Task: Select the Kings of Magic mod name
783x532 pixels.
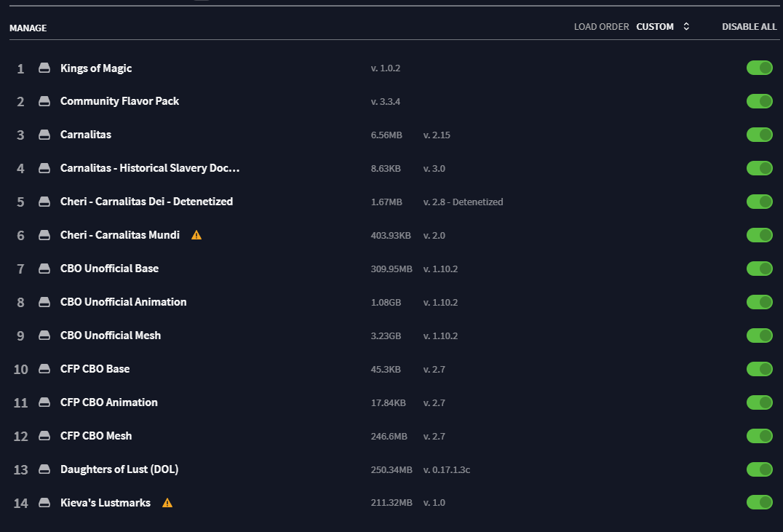Action: 96,68
